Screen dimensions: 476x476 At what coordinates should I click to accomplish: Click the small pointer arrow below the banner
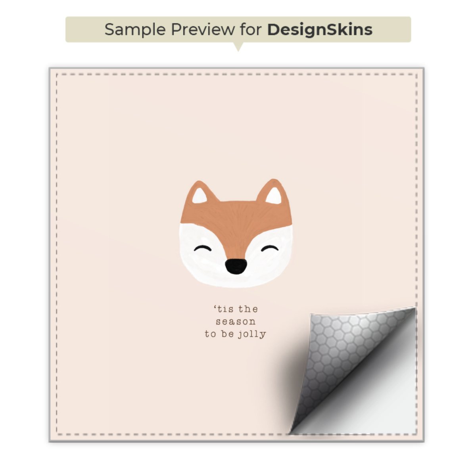(x=238, y=47)
